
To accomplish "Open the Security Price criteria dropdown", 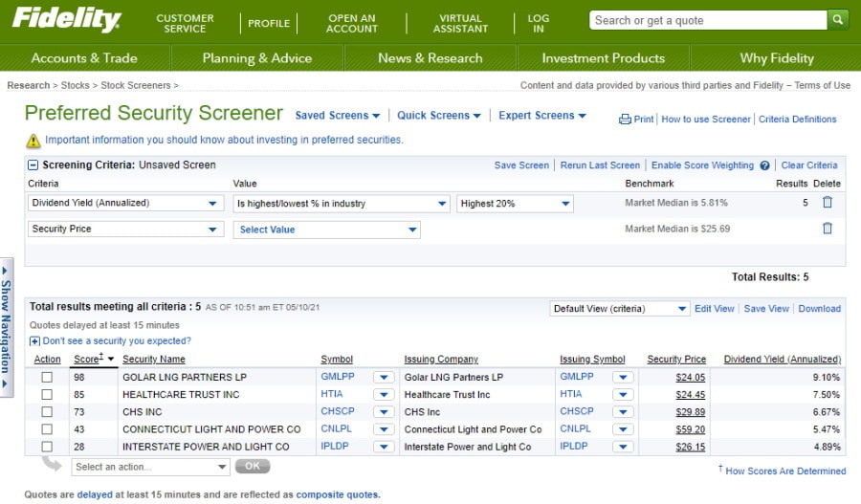I will coord(125,229).
